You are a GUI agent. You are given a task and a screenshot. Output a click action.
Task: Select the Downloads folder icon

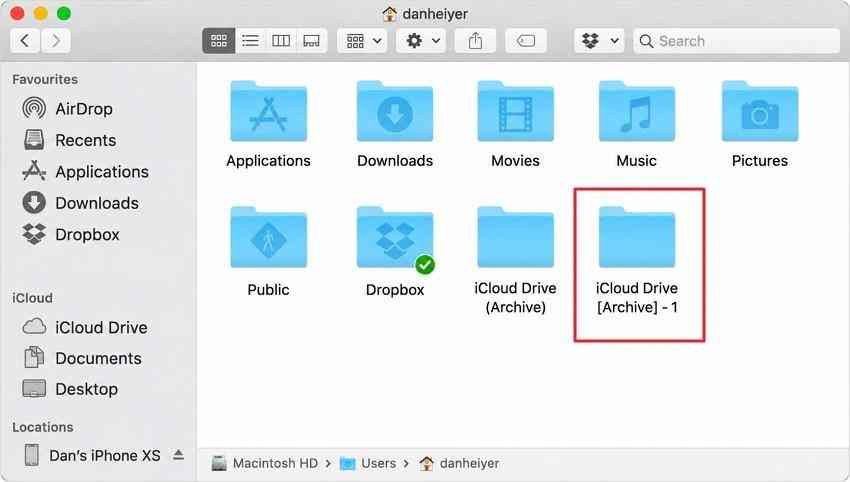point(395,111)
